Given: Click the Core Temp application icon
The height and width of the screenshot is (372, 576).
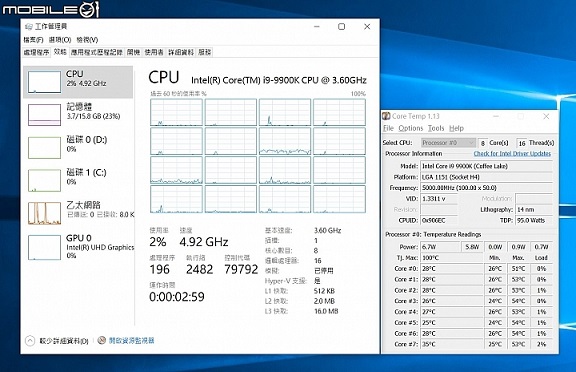Looking at the screenshot, I should click(386, 116).
